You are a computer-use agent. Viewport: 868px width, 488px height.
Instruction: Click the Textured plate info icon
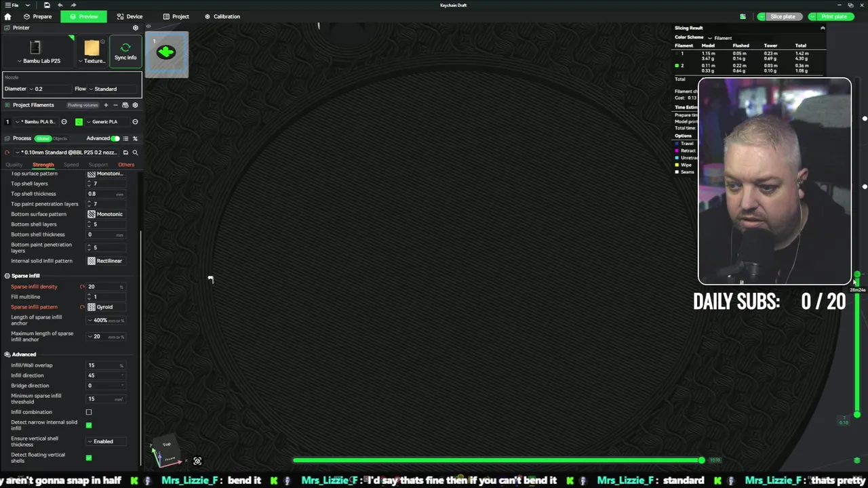tap(102, 42)
